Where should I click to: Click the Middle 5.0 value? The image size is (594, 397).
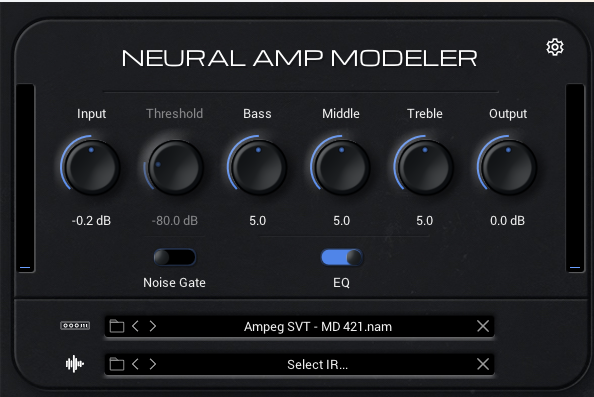click(341, 220)
